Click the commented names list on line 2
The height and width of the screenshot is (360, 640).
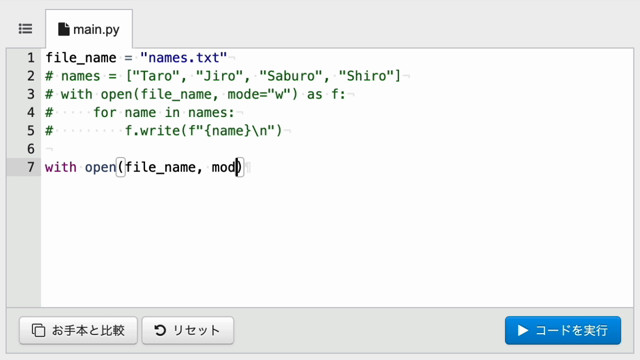point(223,76)
